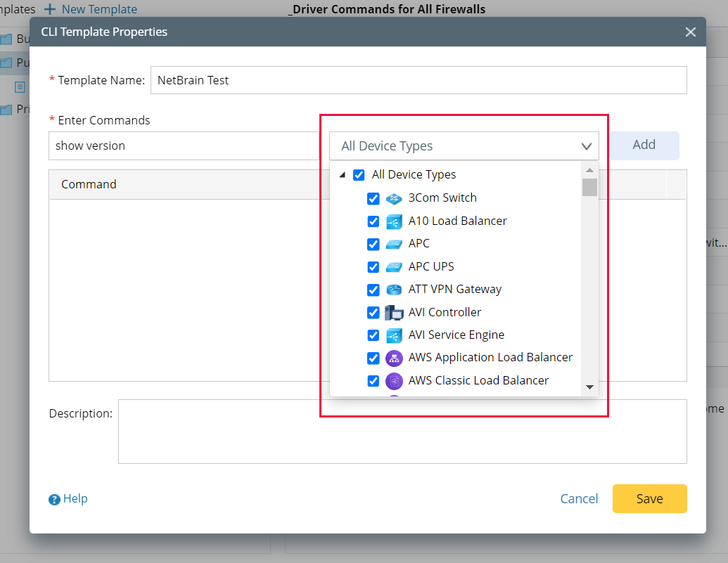Screen dimensions: 728x563
Task: Click the AWS Classic Load Balancer icon
Action: tap(394, 380)
